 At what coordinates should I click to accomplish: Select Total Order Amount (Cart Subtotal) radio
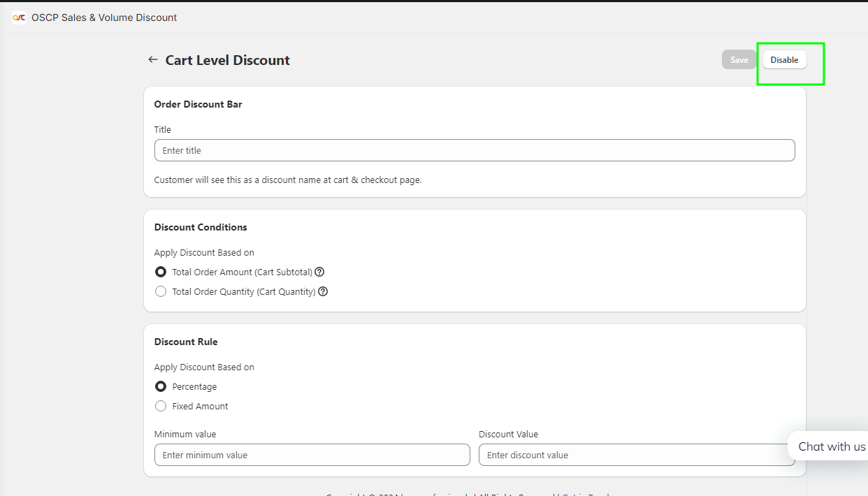click(x=161, y=272)
